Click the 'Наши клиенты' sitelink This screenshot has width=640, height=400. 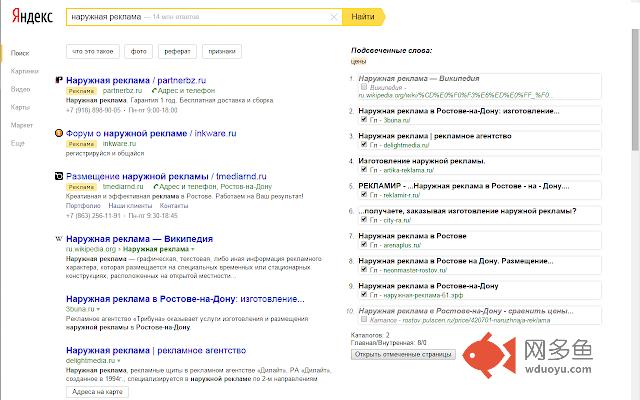pos(130,206)
